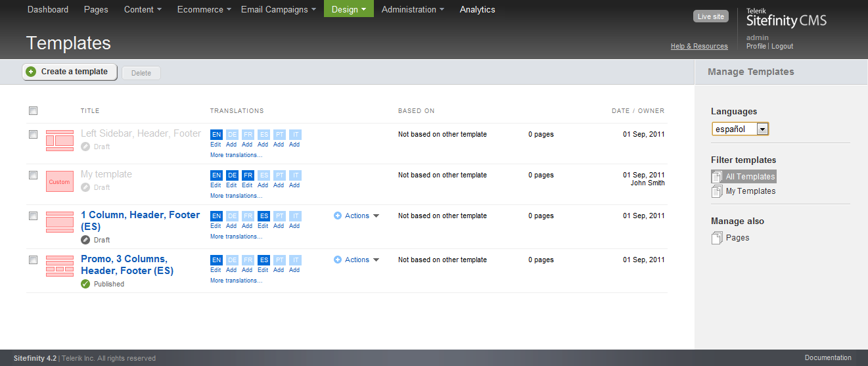Click the Left Sidebar template layout icon
868x366 pixels.
click(x=59, y=141)
